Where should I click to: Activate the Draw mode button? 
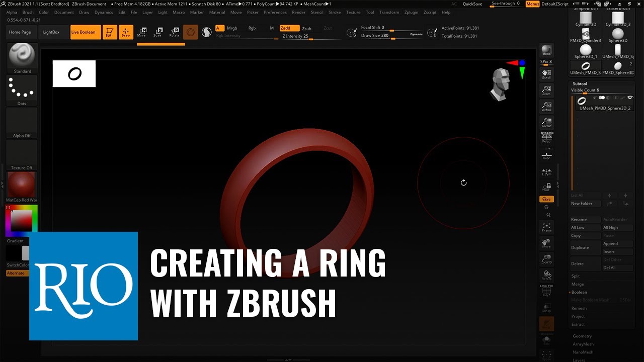click(x=126, y=32)
